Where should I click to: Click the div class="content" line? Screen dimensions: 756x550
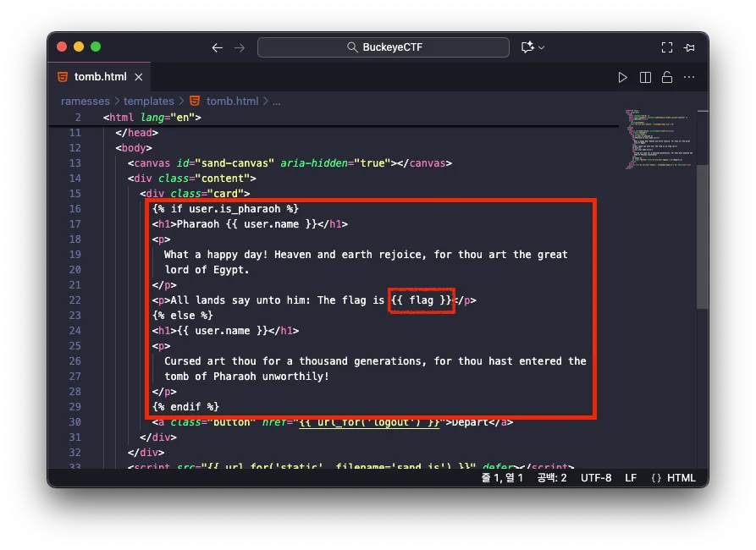pyautogui.click(x=192, y=179)
